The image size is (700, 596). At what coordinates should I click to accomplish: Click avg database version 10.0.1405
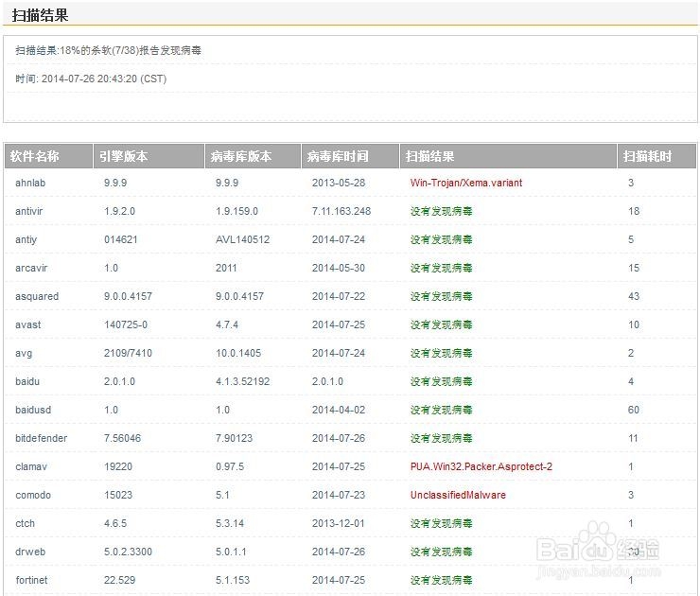coord(238,353)
